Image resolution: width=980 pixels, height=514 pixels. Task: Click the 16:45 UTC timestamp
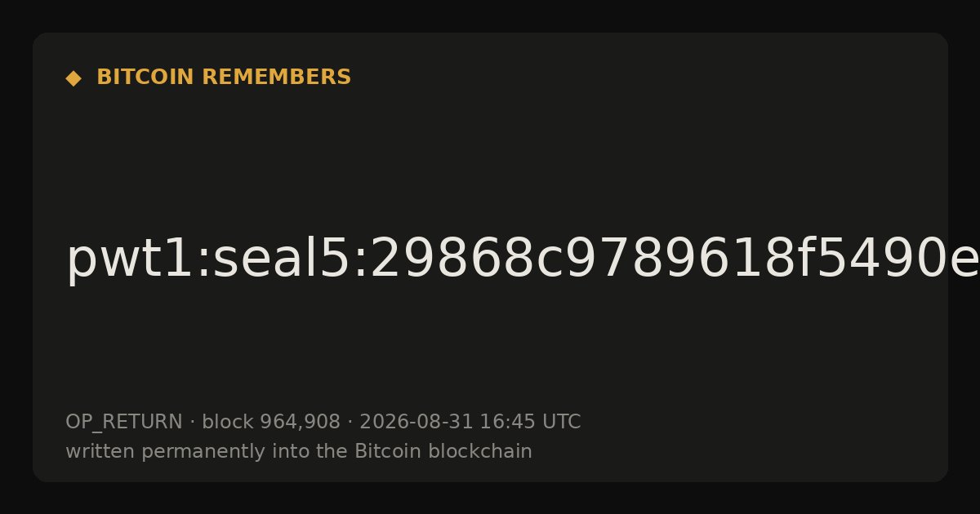[530, 423]
